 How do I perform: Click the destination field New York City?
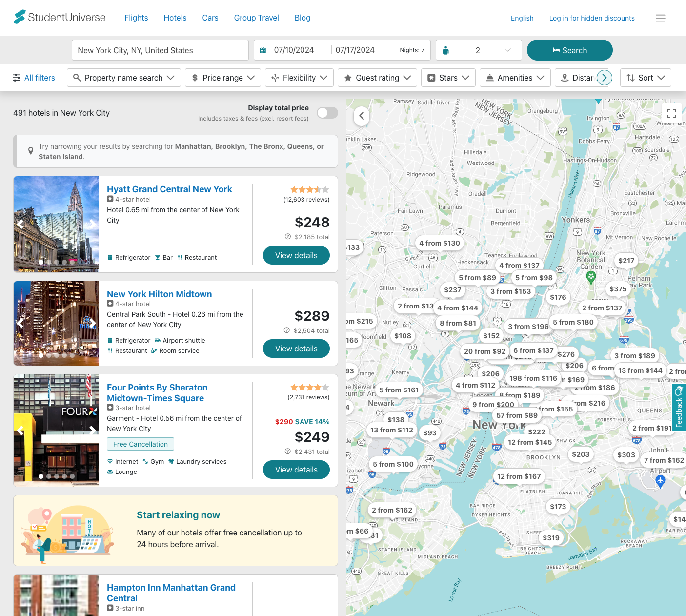[160, 50]
